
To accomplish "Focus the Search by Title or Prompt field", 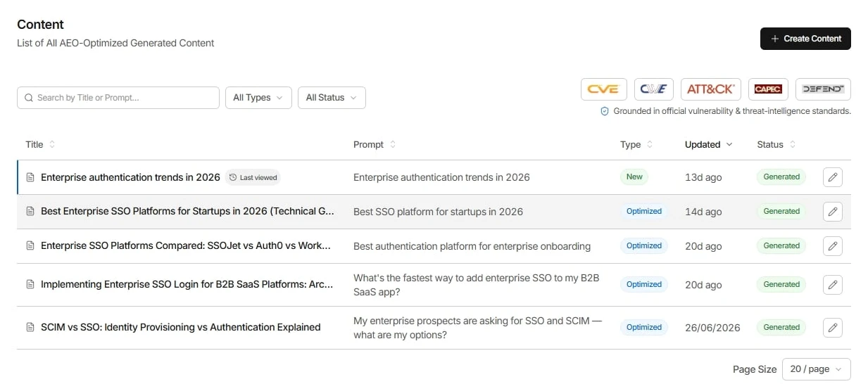I will click(118, 98).
